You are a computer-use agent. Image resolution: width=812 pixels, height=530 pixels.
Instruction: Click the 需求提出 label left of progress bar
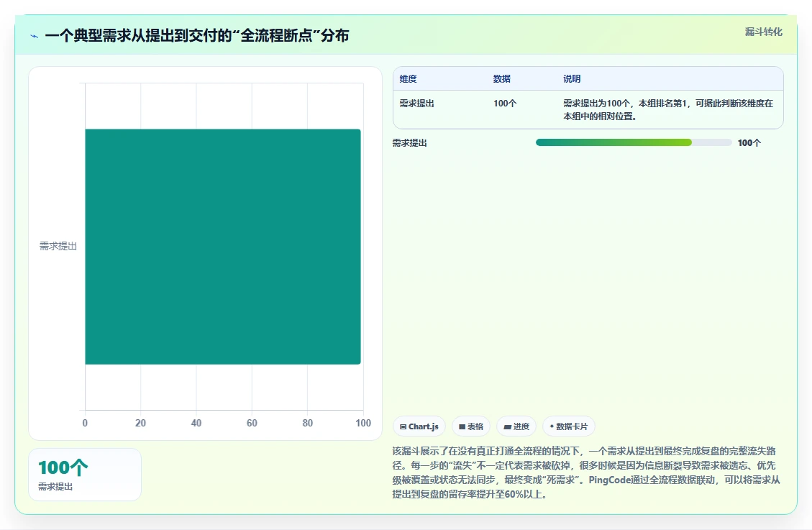click(410, 143)
